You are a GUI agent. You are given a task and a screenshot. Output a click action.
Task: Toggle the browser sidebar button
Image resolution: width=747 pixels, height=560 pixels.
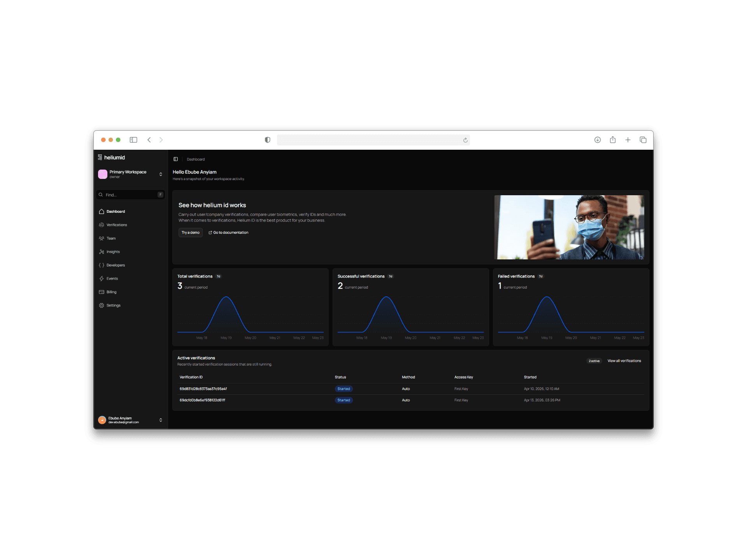coord(133,140)
